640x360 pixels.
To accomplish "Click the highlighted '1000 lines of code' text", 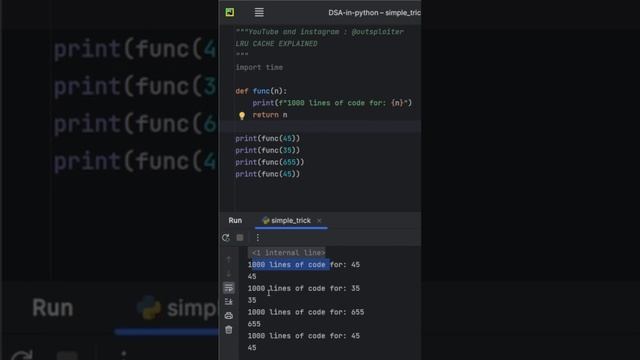I will [290, 264].
